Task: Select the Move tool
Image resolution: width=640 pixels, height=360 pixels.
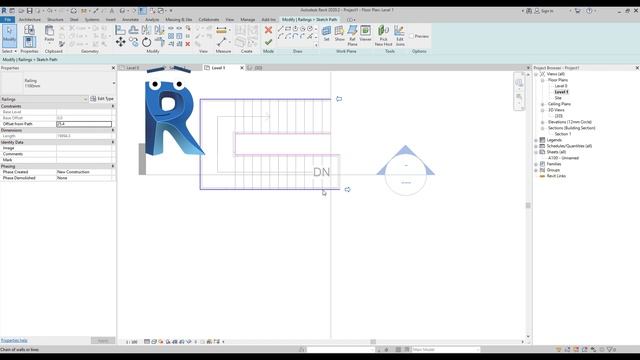Action: point(120,42)
